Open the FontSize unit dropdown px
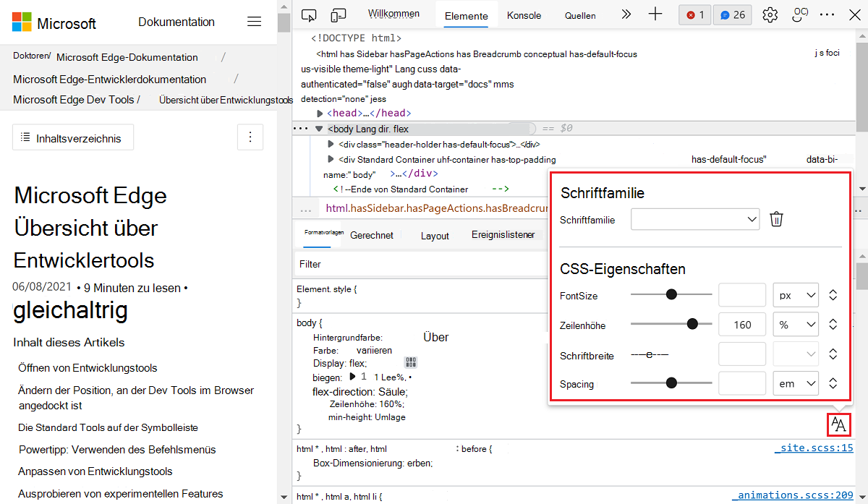 [796, 295]
